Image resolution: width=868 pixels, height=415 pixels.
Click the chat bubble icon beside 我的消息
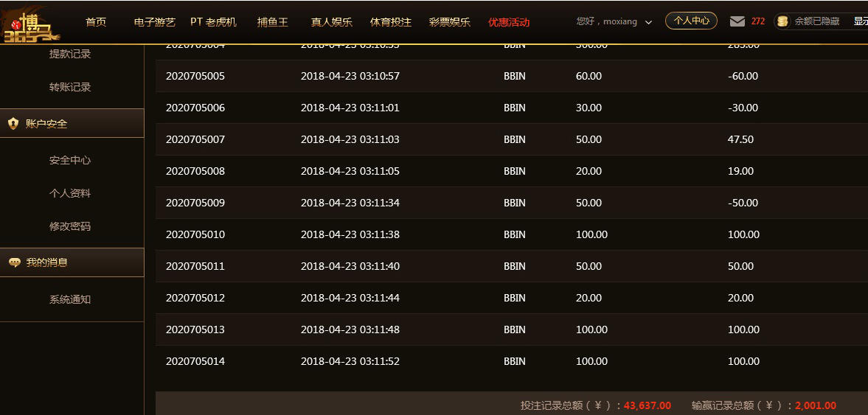(13, 262)
